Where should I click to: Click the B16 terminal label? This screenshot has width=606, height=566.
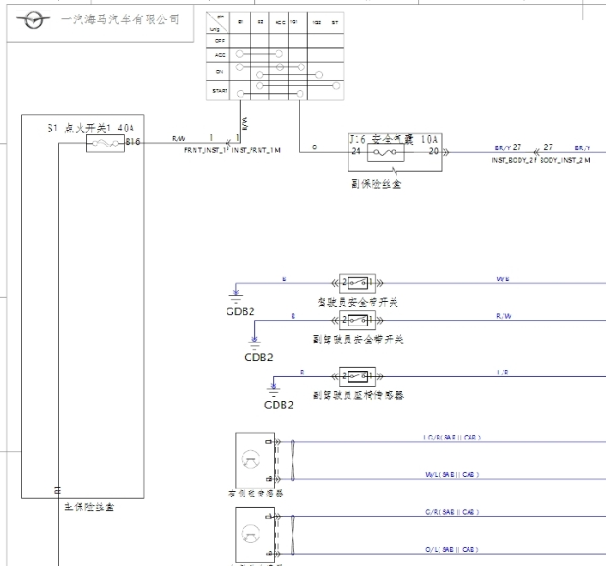coord(133,142)
